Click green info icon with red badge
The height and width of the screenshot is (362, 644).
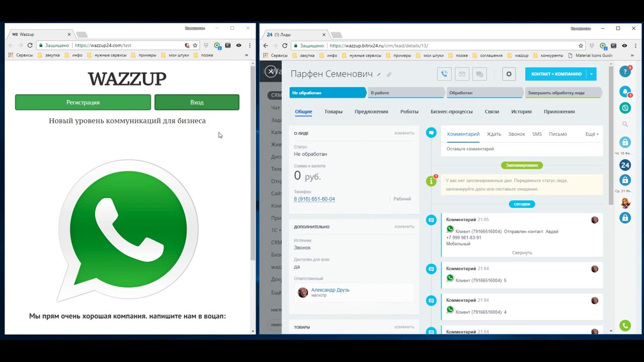(431, 181)
